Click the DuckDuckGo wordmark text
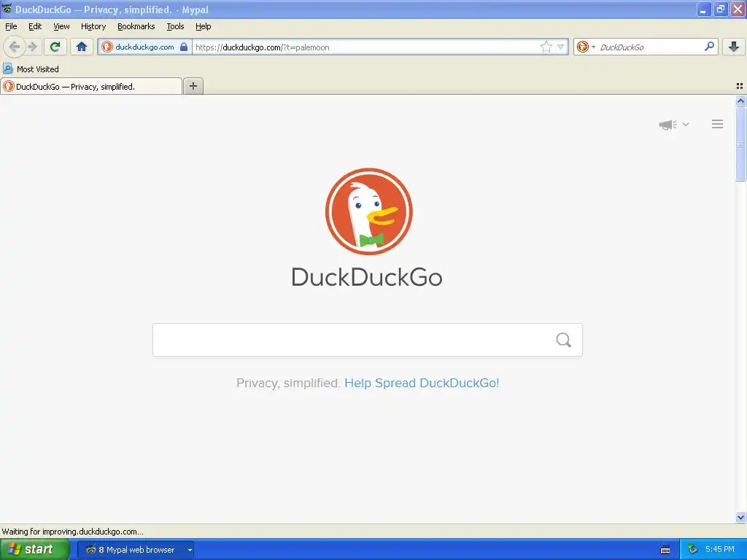Image resolution: width=747 pixels, height=560 pixels. point(366,276)
